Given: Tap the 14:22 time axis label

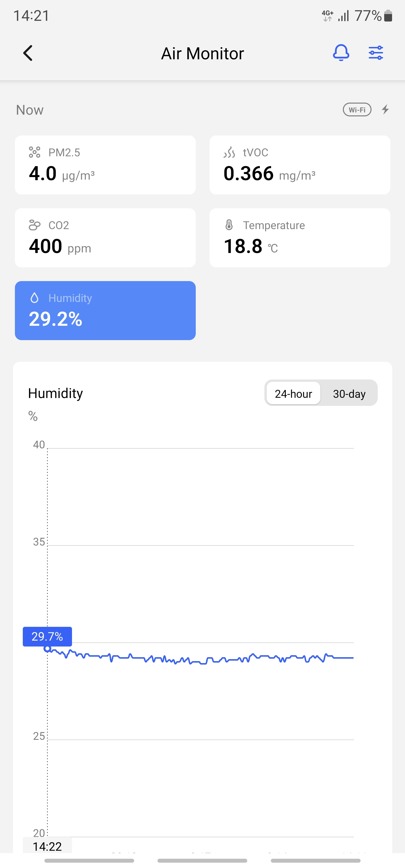Looking at the screenshot, I should click(x=47, y=846).
